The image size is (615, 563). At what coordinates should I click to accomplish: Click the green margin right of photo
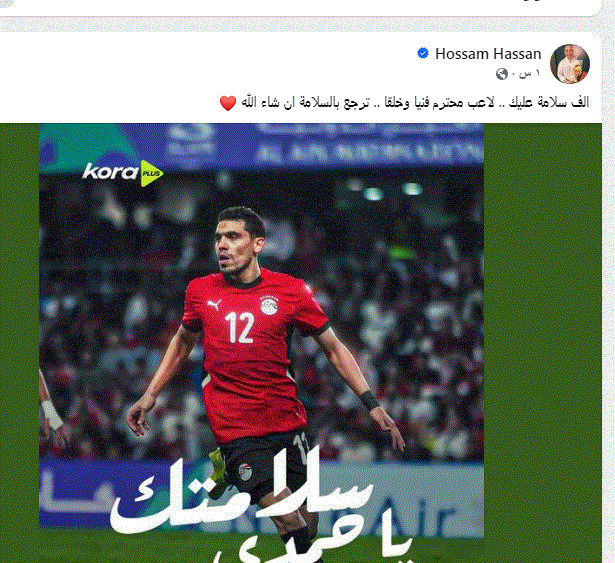click(542, 343)
